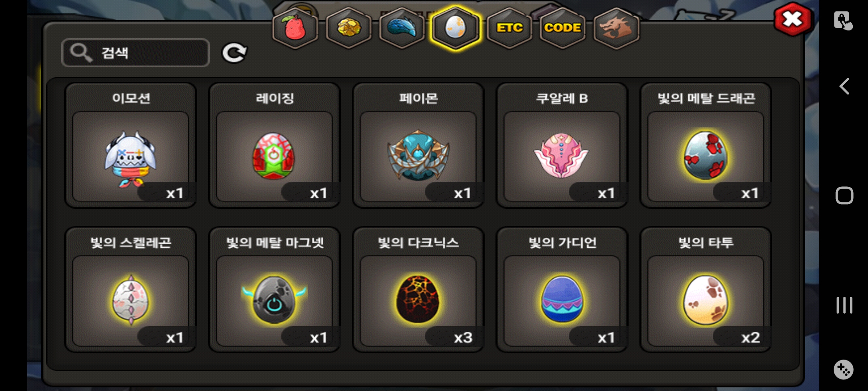Image resolution: width=868 pixels, height=391 pixels.
Task: Open the ETC category tab
Action: [x=509, y=28]
